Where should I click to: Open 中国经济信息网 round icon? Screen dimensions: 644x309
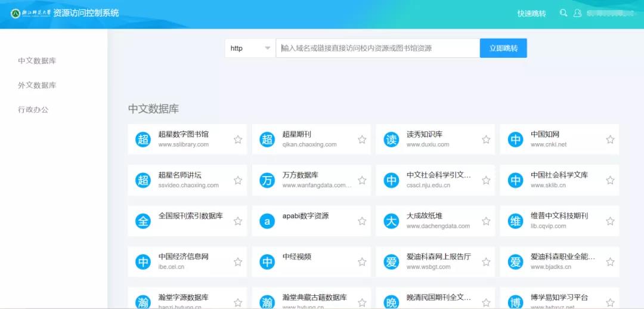tap(143, 262)
